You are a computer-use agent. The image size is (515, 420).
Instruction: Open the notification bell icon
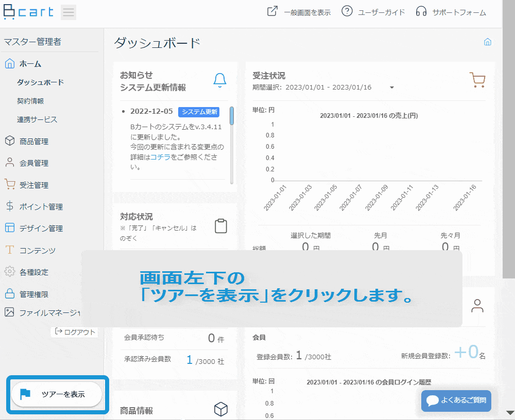tap(220, 80)
